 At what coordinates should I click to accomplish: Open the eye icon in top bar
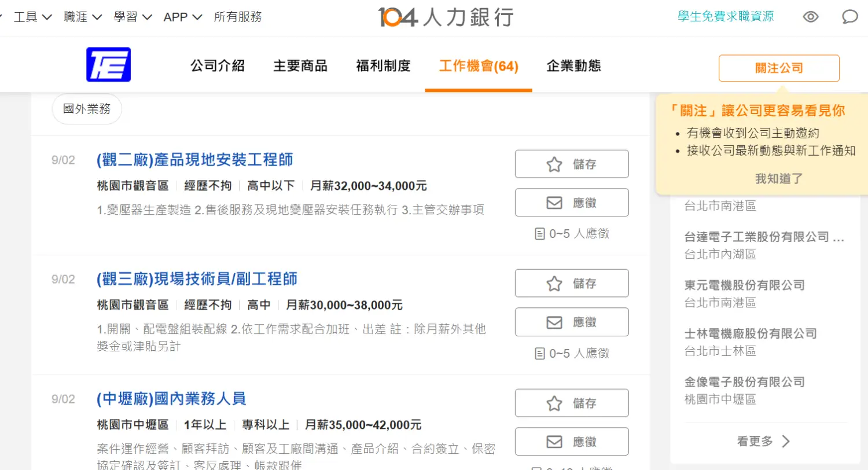(x=811, y=17)
